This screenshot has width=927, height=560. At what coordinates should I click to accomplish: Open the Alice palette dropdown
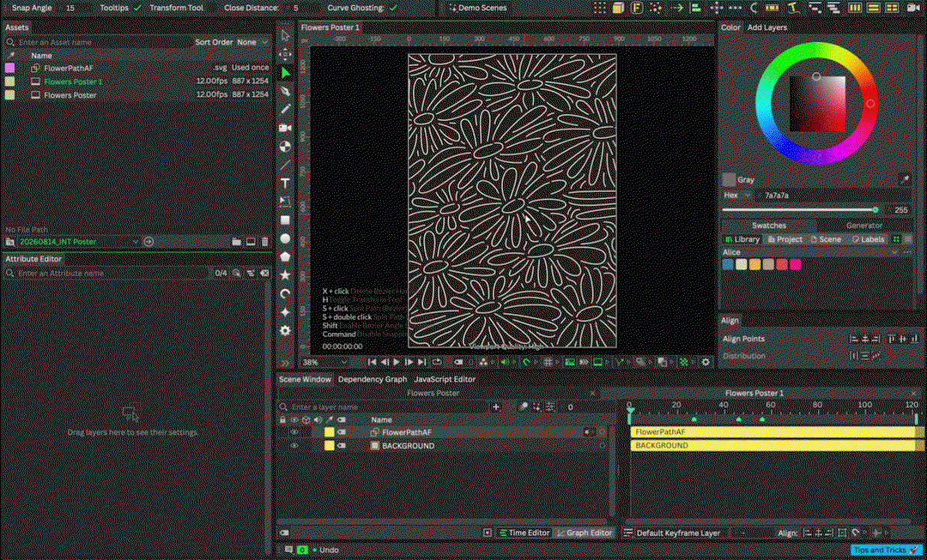[x=810, y=252]
